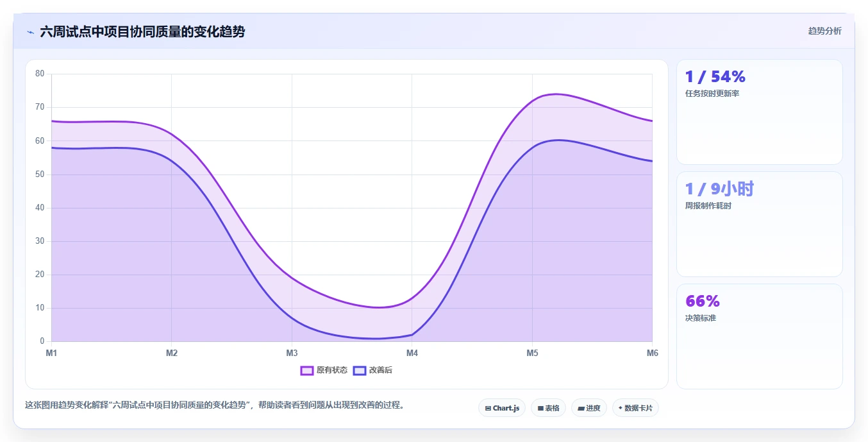Screen dimensions: 868x442
Task: Click the M5 axis label
Action: pyautogui.click(x=532, y=353)
